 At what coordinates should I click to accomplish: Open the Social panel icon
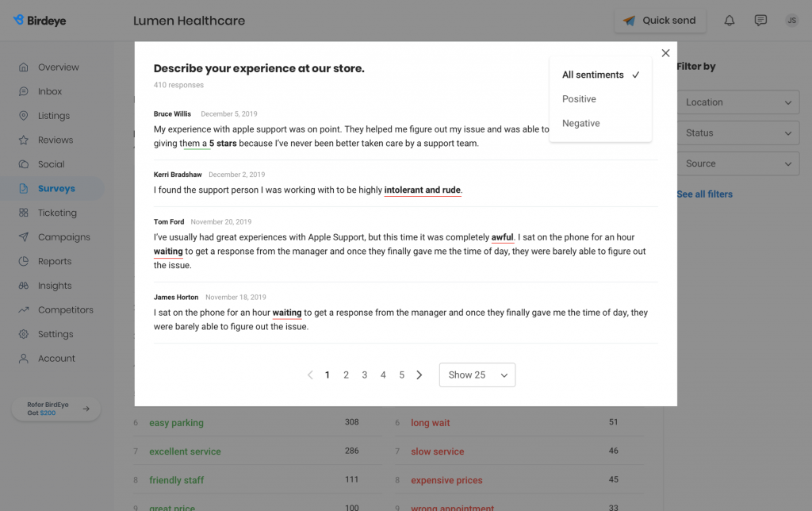pos(25,164)
